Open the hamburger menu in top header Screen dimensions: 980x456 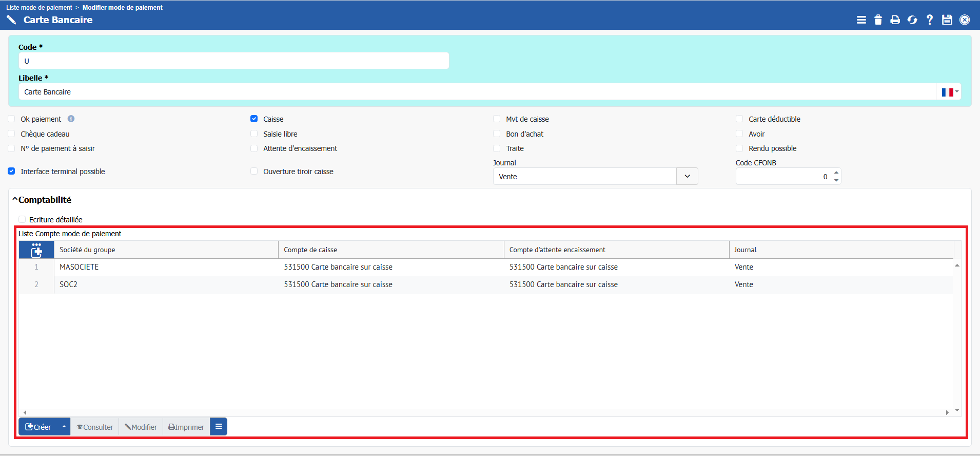coord(861,20)
